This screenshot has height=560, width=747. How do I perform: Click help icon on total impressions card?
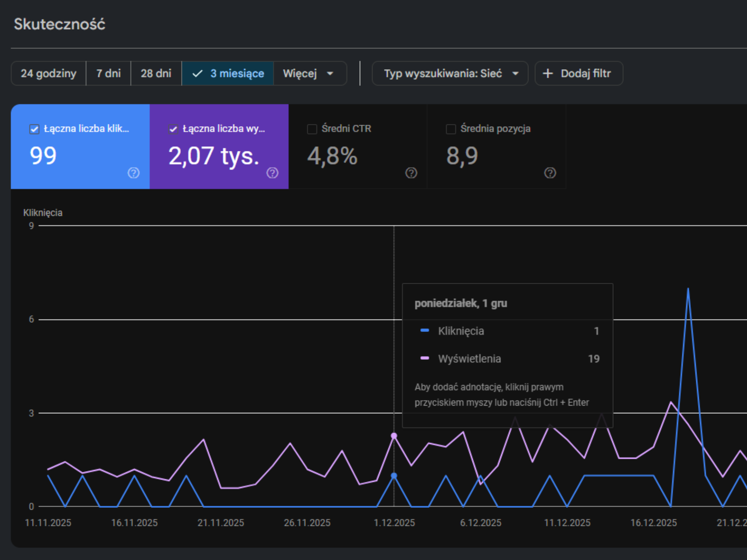pos(272,173)
